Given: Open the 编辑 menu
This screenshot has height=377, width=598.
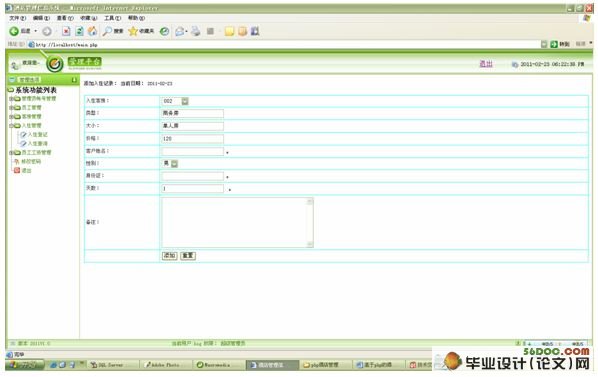Looking at the screenshot, I should (41, 18).
